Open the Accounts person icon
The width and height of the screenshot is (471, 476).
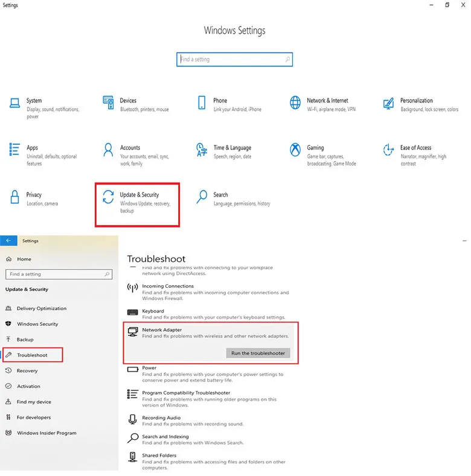(x=109, y=149)
